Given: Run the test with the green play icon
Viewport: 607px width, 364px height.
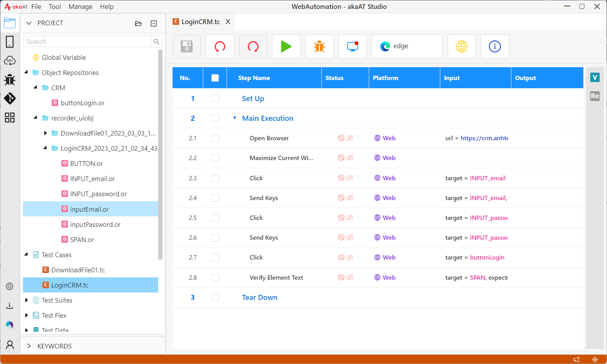Looking at the screenshot, I should (286, 46).
